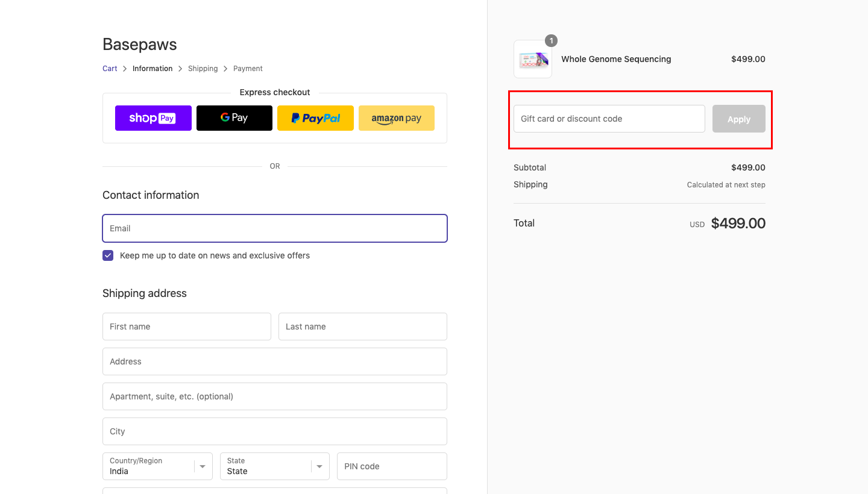Click Apartment, suite optional field
This screenshot has height=494, width=868.
tap(275, 396)
